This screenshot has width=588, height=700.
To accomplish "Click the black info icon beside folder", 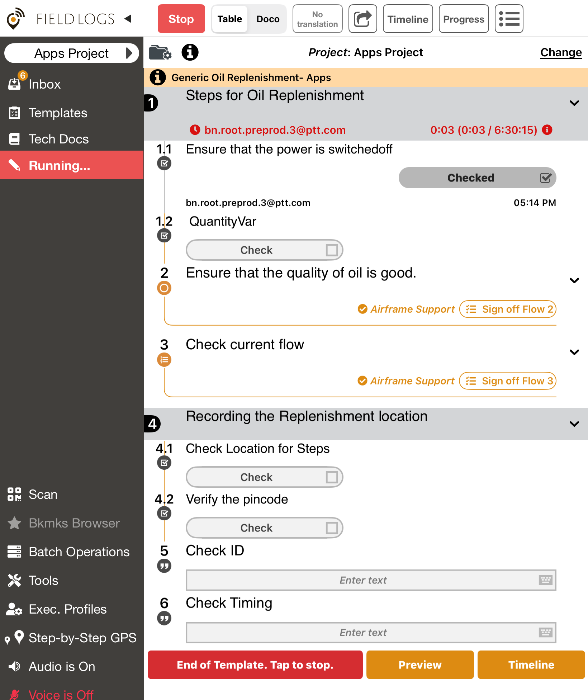I will click(190, 53).
